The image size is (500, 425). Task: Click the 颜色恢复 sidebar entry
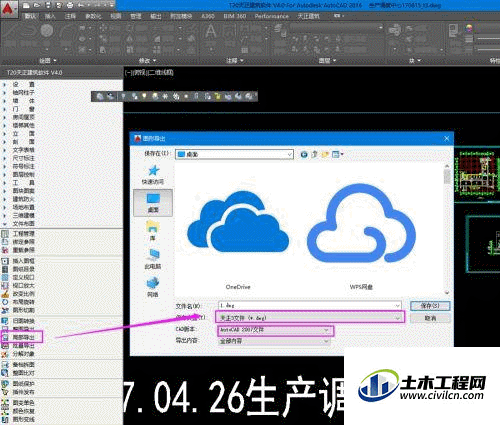pos(23,411)
